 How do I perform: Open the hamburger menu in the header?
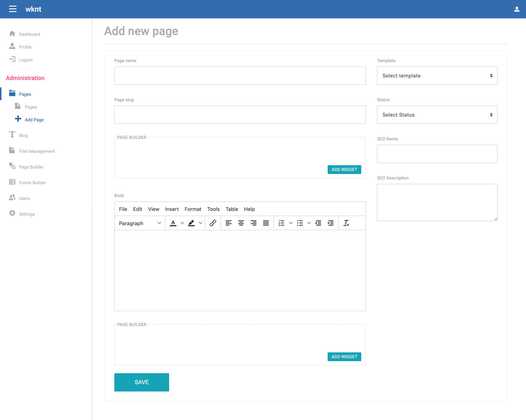(13, 9)
